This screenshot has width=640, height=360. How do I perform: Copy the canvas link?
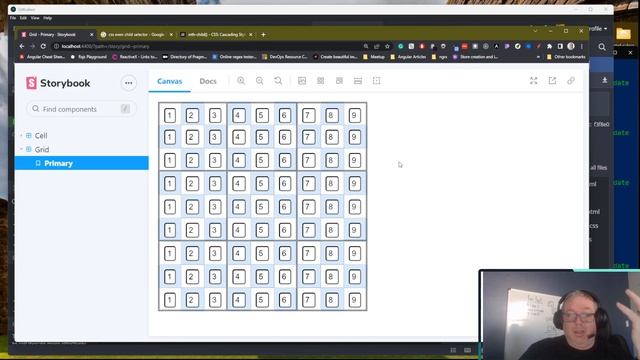571,81
